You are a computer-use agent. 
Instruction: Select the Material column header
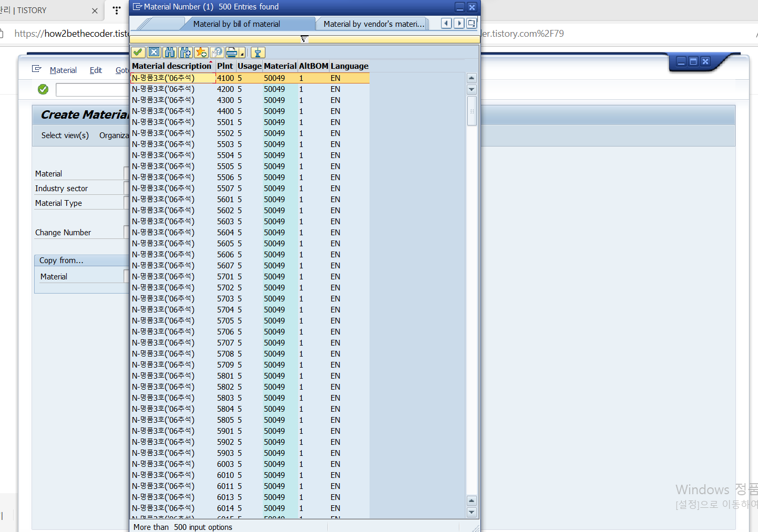280,66
